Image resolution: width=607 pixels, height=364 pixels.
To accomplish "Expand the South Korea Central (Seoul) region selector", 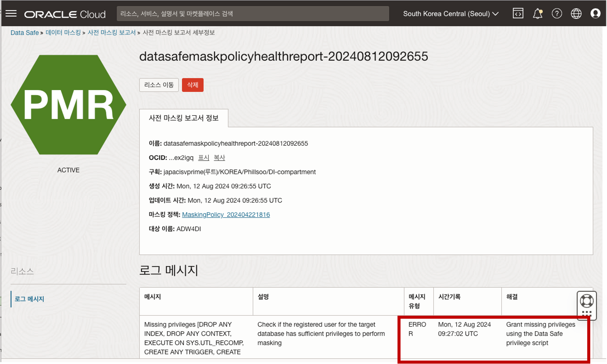I will pos(451,14).
